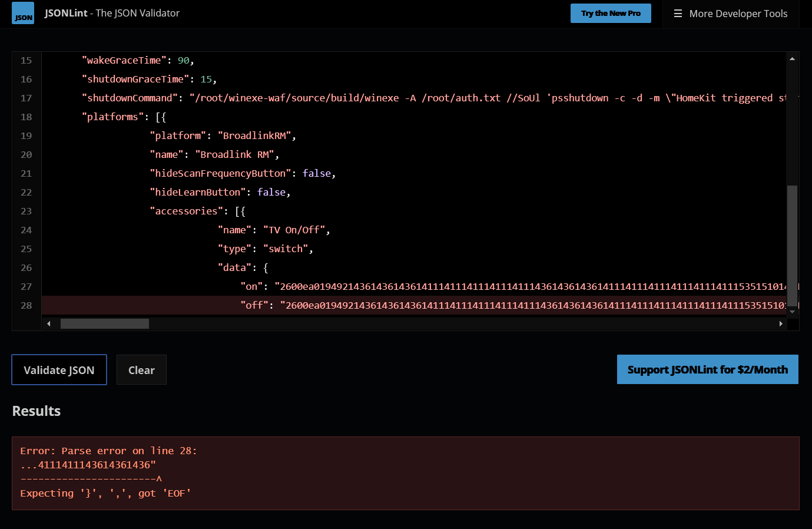Click the "Expecting '}', ',', got 'EOF'" text
Viewport: 812px width, 529px height.
tap(105, 493)
